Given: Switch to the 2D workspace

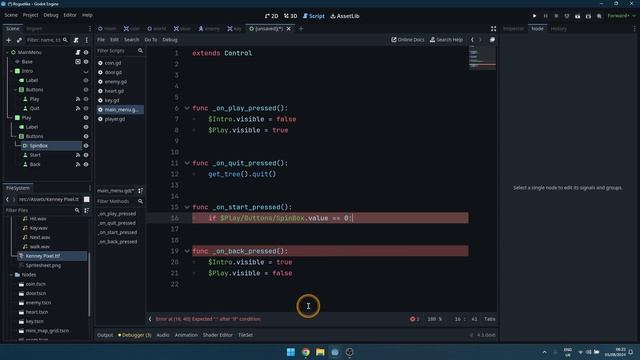Looking at the screenshot, I should click(x=271, y=16).
